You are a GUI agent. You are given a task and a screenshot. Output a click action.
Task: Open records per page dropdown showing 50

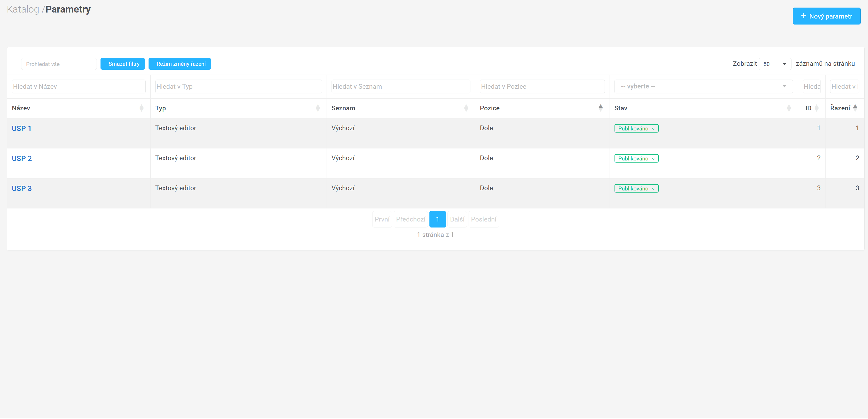click(775, 64)
